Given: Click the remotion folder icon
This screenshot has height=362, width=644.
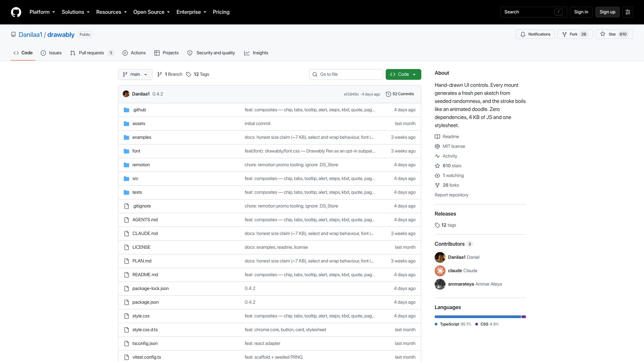Looking at the screenshot, I should [x=126, y=165].
